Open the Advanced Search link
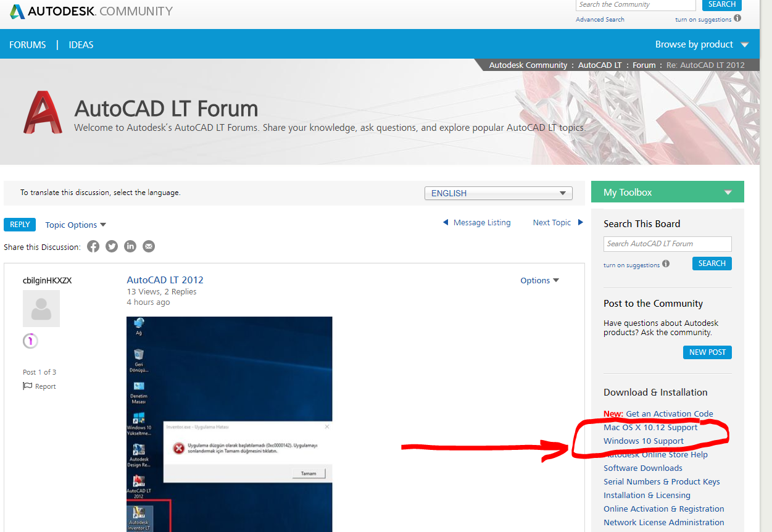Screen dimensions: 772x532 pos(600,20)
